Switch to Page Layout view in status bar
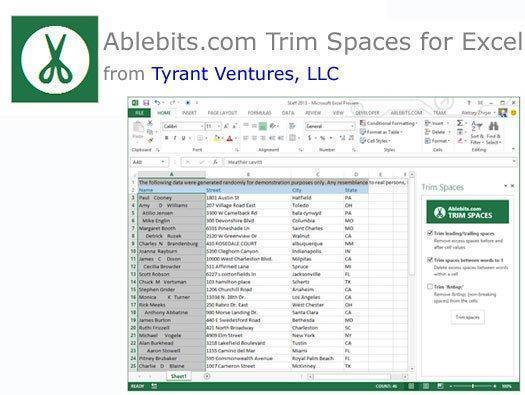The height and width of the screenshot is (395, 525). 426,386
